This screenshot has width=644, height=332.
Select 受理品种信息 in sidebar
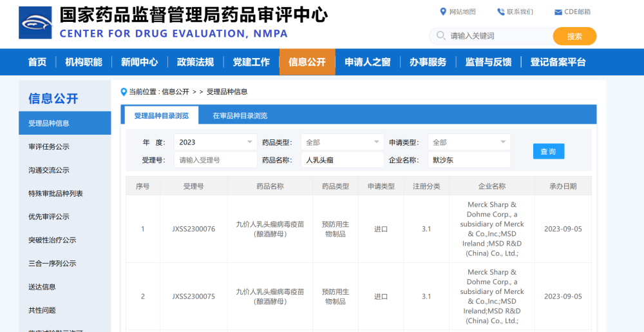(65, 123)
